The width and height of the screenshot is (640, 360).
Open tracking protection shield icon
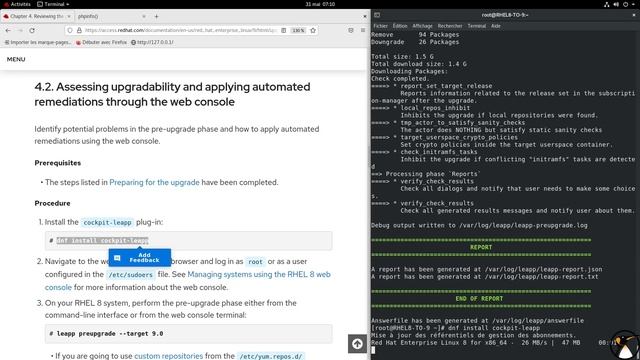pos(70,31)
